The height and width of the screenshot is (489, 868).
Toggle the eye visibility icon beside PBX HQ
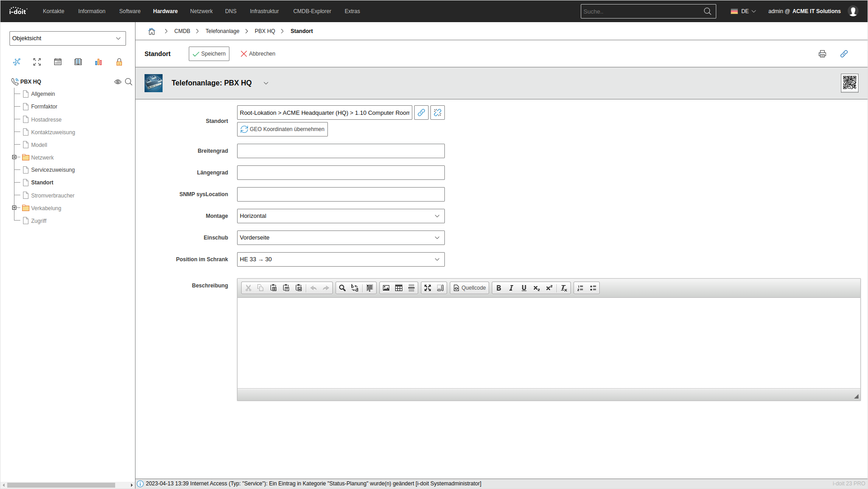click(x=117, y=82)
